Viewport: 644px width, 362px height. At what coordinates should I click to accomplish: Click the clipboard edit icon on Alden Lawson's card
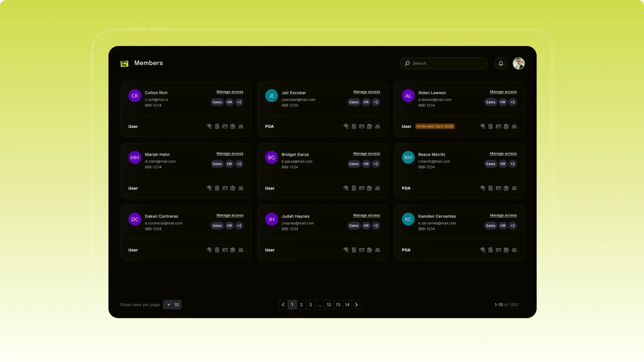tap(506, 126)
